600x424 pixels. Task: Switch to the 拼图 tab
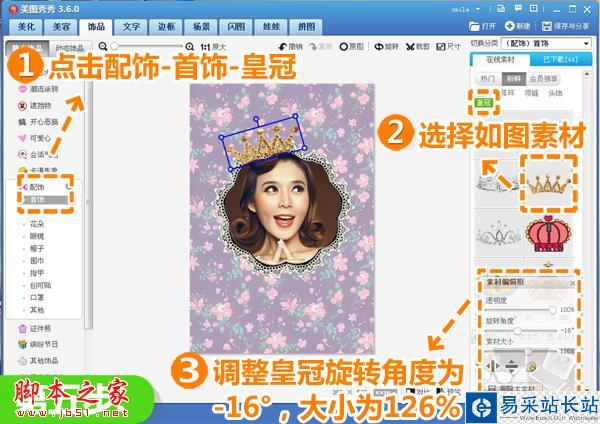tap(307, 27)
